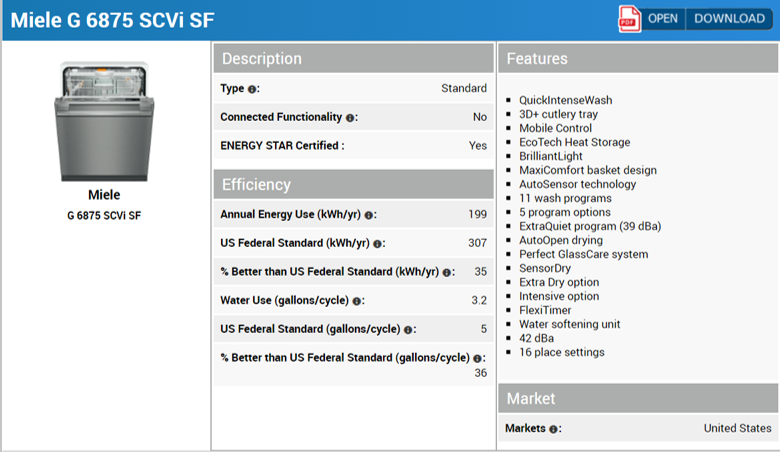Click AutoSensor technology feature
This screenshot has width=780, height=452.
[x=578, y=184]
